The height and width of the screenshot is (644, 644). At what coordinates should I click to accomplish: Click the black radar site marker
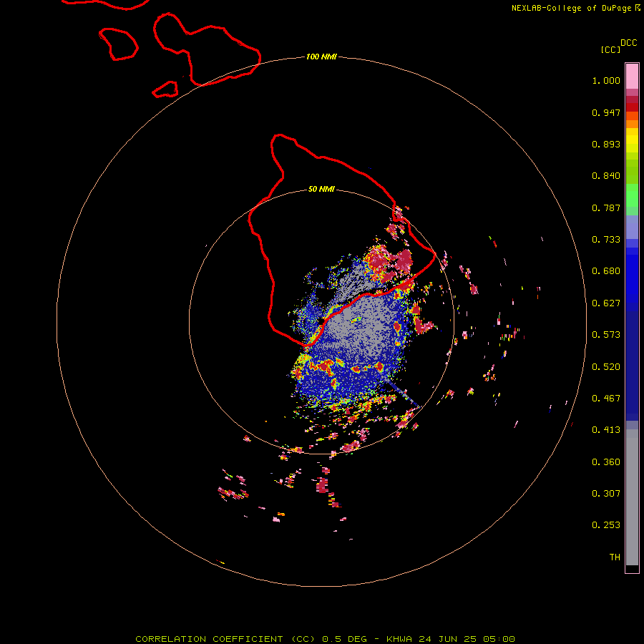coord(321,321)
